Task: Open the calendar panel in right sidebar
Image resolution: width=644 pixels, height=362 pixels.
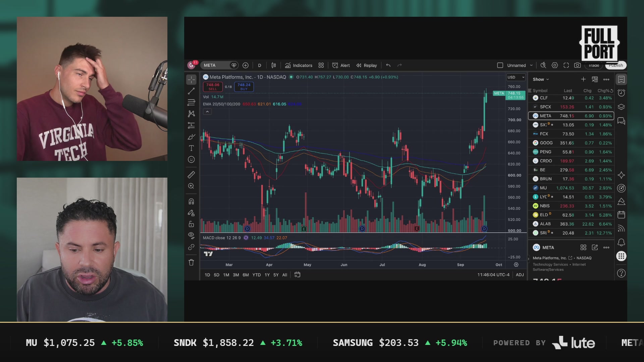Action: coord(621,215)
